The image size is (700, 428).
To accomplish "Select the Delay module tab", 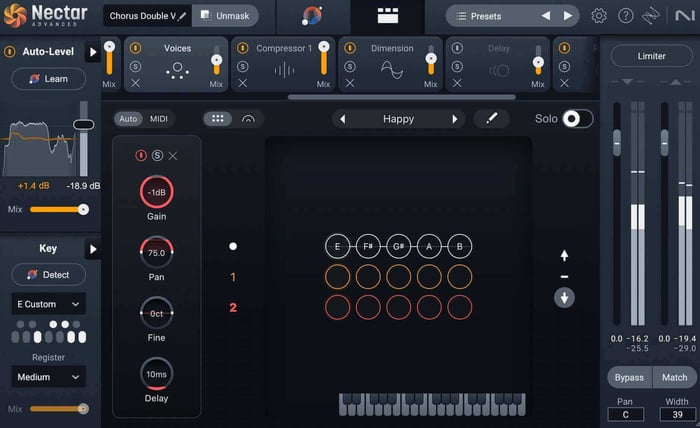I will tap(498, 65).
